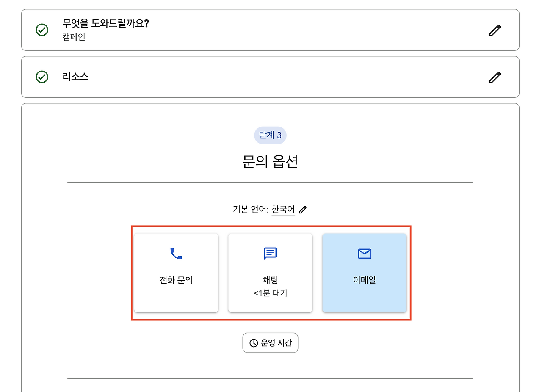Click the 단계 3 chip label
This screenshot has height=392, width=542.
[270, 135]
